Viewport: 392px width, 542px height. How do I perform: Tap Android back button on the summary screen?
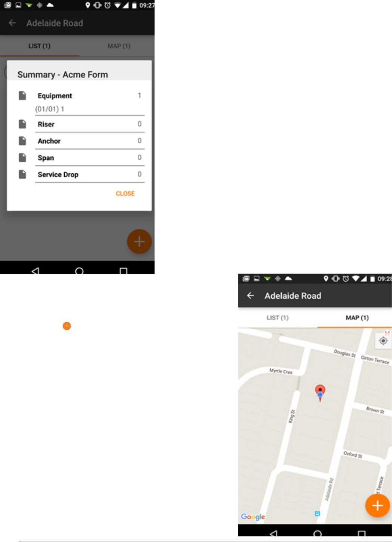[x=35, y=271]
